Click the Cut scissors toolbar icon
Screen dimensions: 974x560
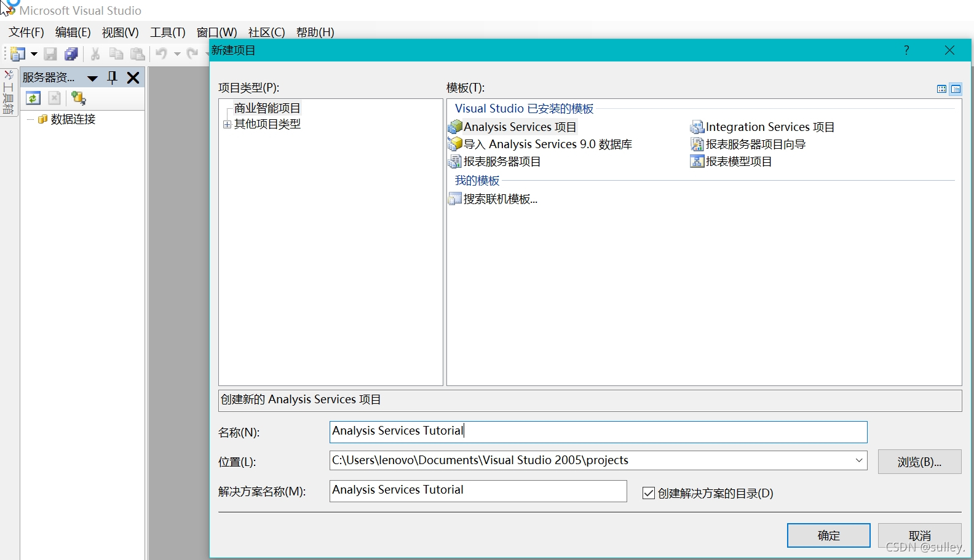click(95, 54)
